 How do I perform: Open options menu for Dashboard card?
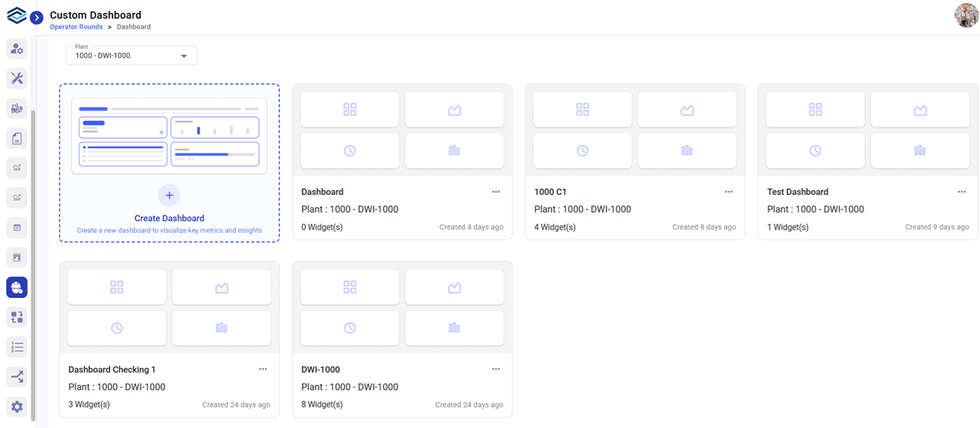click(x=495, y=192)
